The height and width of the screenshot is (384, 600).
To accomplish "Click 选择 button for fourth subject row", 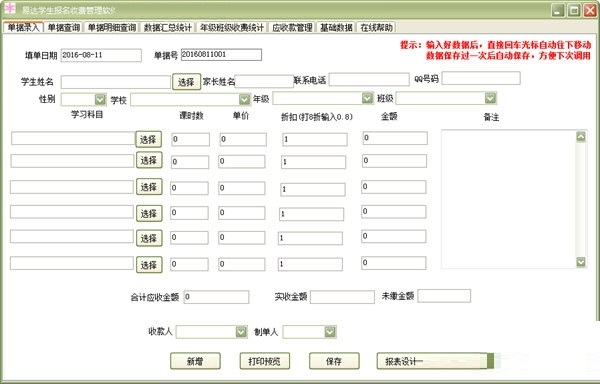I will (149, 213).
